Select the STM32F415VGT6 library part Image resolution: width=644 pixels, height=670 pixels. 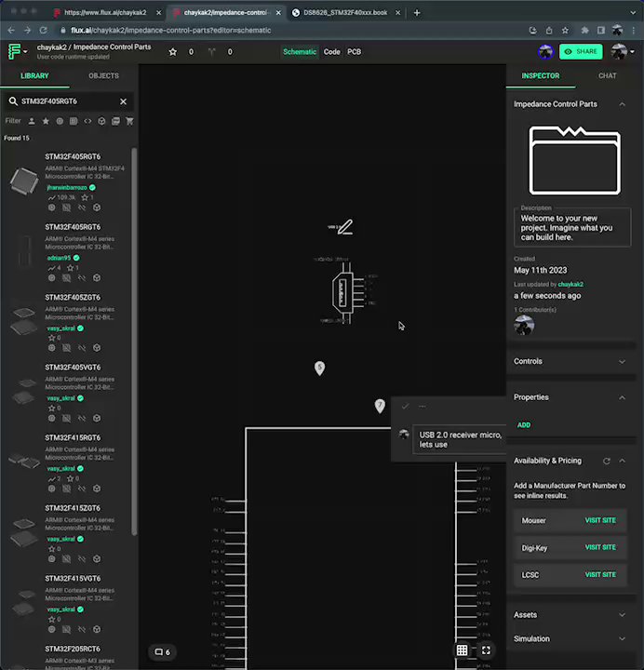67,604
